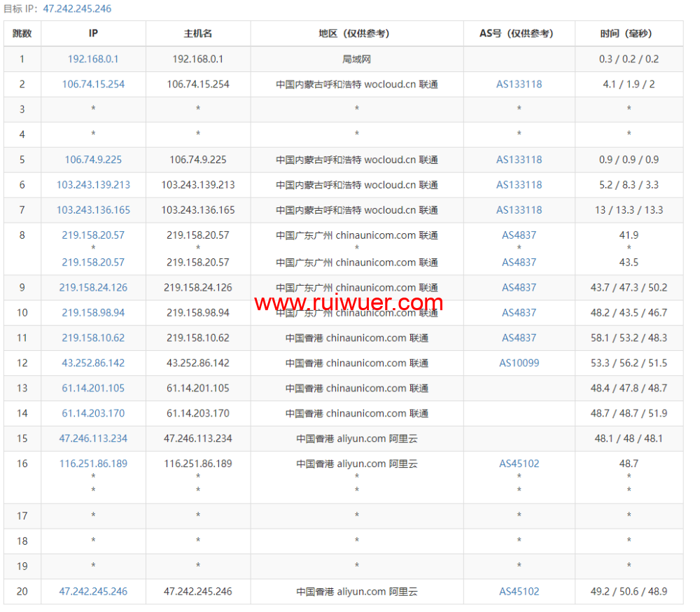Follow the blue IP link 219.158.10.62 in hop 11
Viewport: 700px width, 612px height.
pyautogui.click(x=93, y=338)
